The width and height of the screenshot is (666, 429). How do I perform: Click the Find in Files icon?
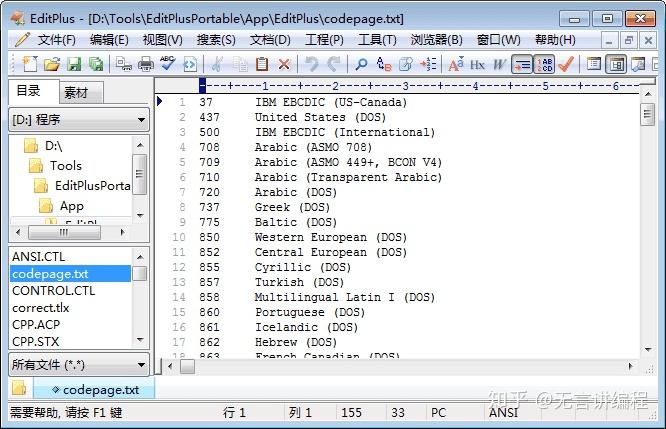pos(406,64)
